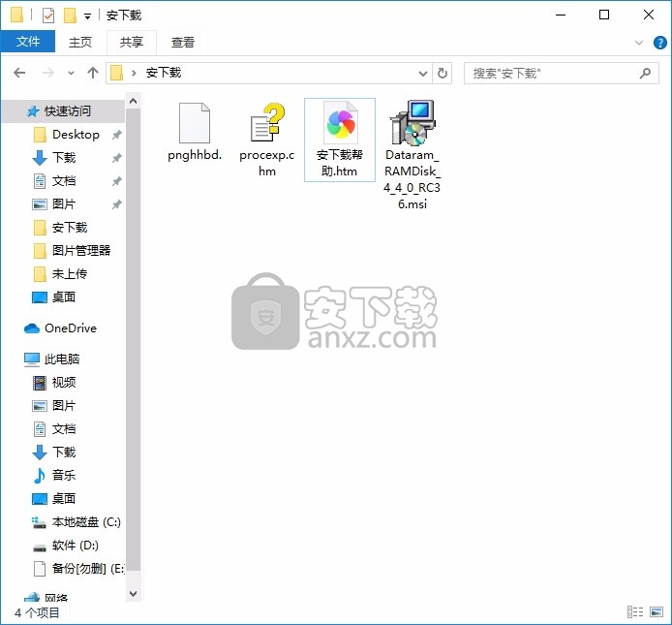
Task: Select the pnghhbd. blank file icon
Action: (194, 123)
